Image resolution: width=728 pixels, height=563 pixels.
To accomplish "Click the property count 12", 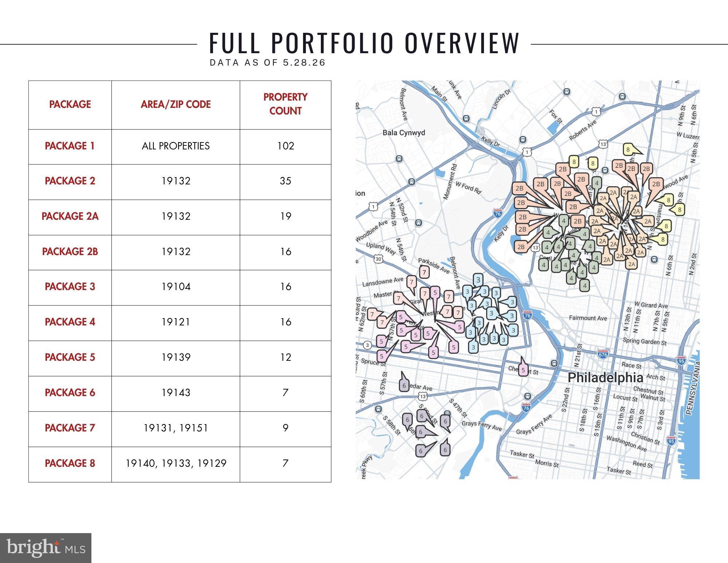I will click(x=286, y=357).
